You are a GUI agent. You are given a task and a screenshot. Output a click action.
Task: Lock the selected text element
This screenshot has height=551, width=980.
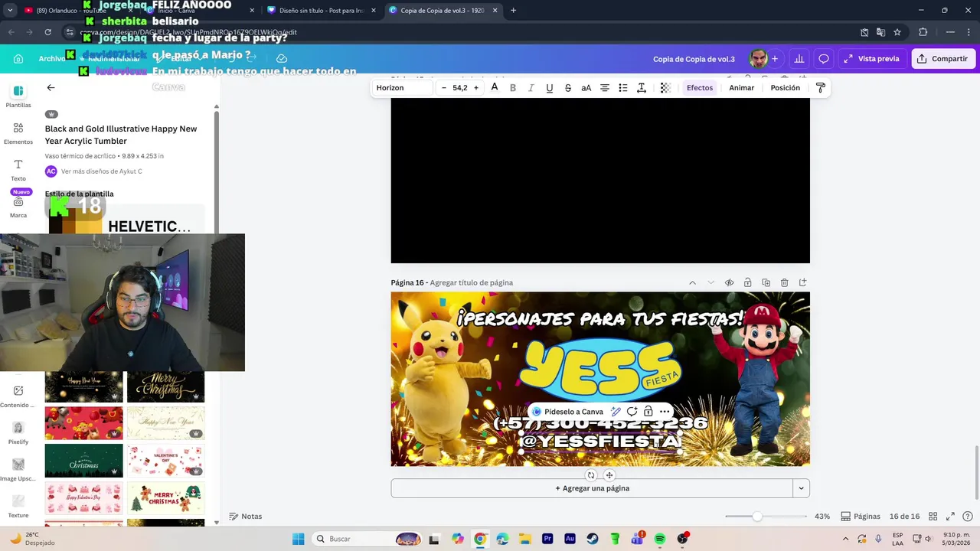tap(648, 412)
